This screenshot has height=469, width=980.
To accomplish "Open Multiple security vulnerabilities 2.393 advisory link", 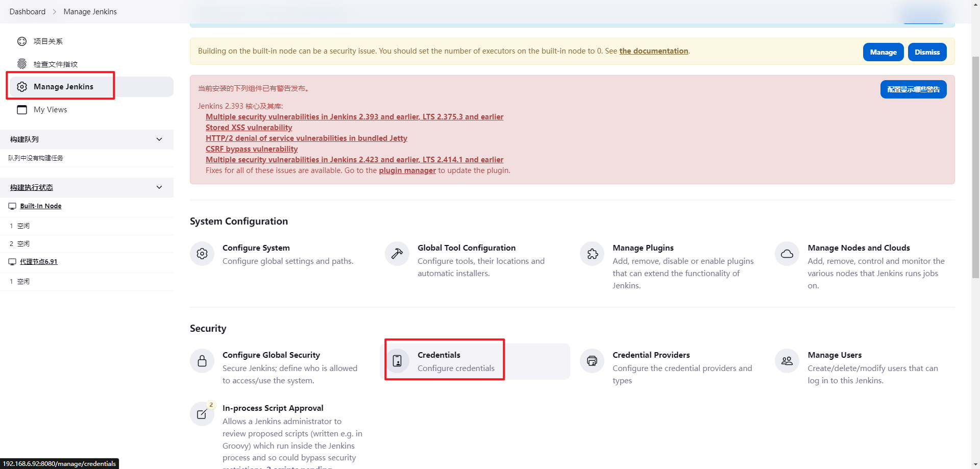I will pyautogui.click(x=354, y=117).
